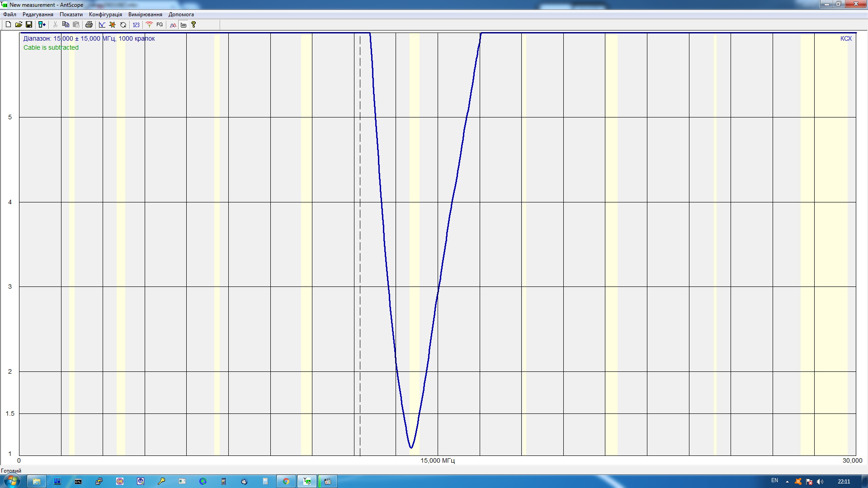The height and width of the screenshot is (488, 868).
Task: Click the double-curve graph compare icon
Action: [x=173, y=25]
